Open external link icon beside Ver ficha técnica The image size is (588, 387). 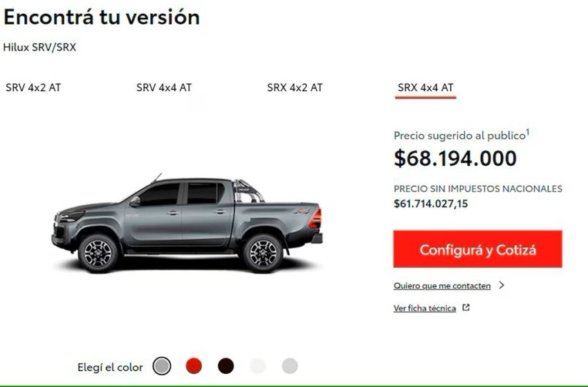point(466,308)
